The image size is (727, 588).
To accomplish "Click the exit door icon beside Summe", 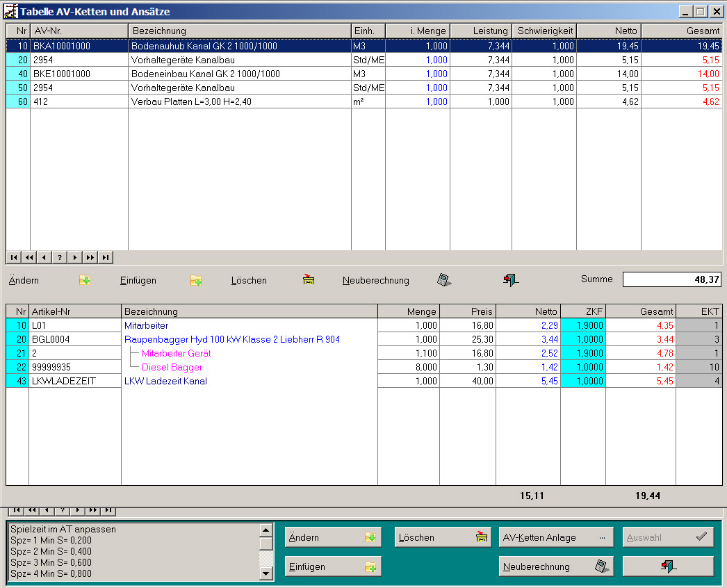I will (x=511, y=281).
